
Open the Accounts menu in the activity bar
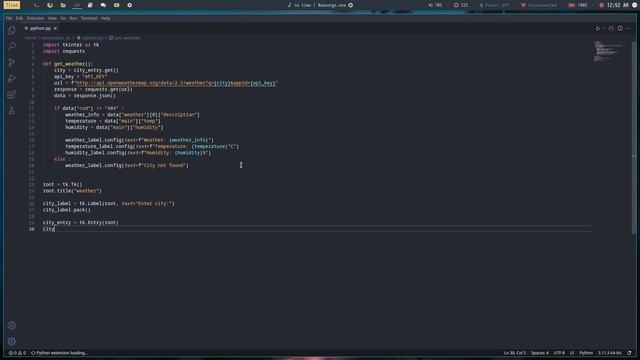point(11,325)
